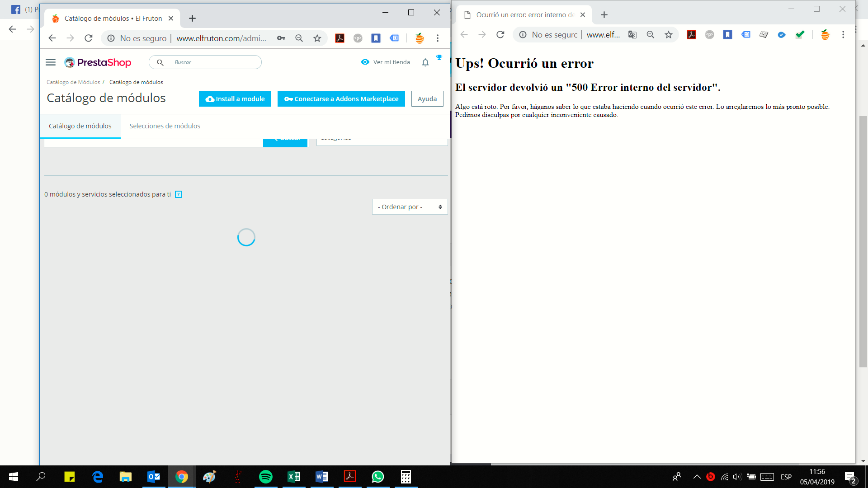Open Spotify from the taskbar
This screenshot has width=868, height=488.
266,477
